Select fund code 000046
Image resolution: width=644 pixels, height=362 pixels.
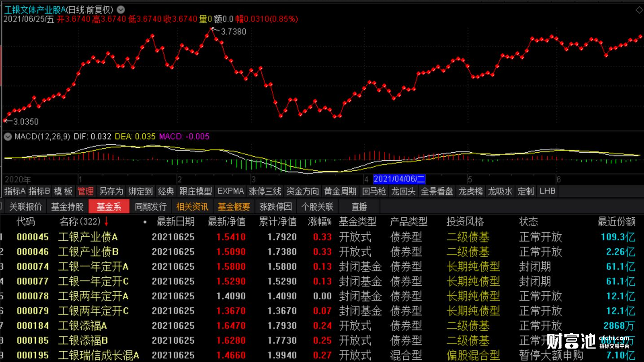(33, 252)
